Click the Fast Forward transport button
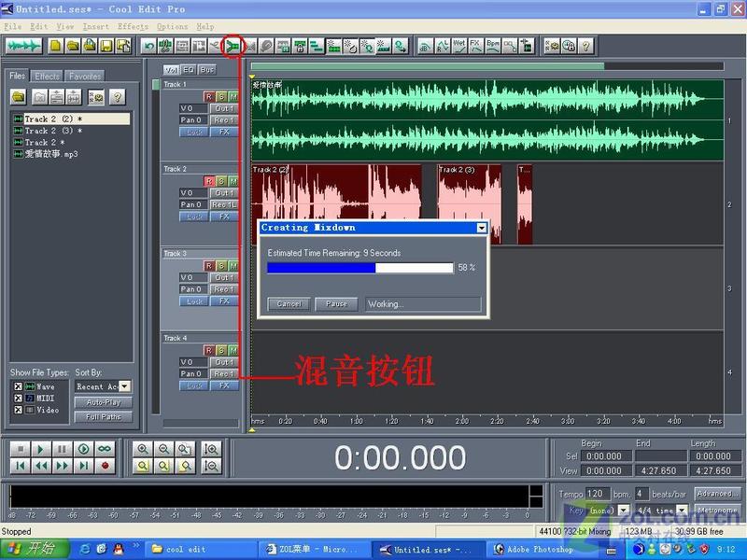This screenshot has width=747, height=560. pos(62,466)
